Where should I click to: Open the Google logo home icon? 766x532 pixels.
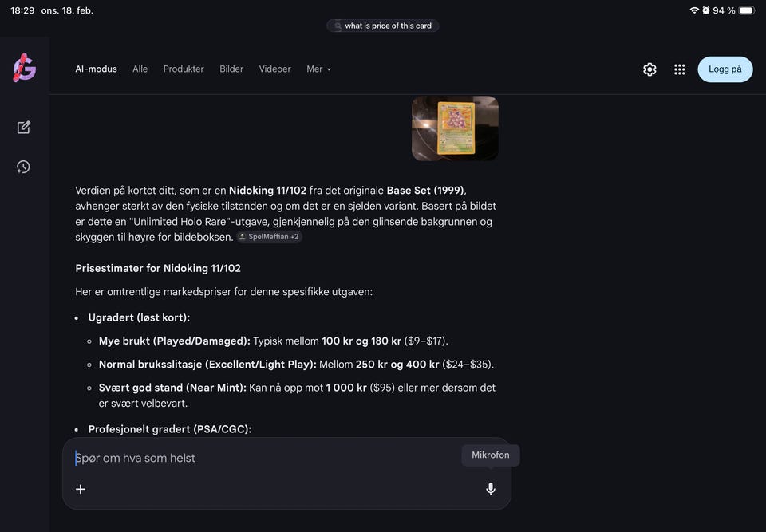coord(25,68)
